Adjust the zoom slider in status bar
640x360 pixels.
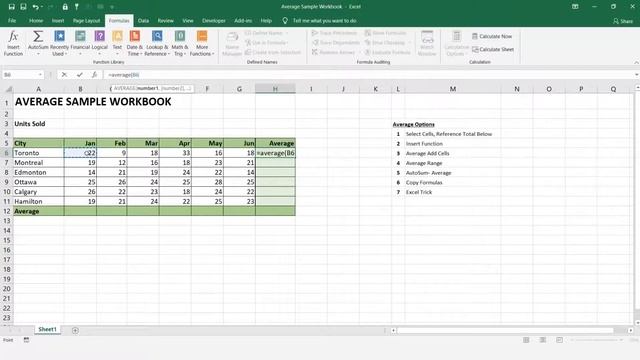click(x=597, y=340)
